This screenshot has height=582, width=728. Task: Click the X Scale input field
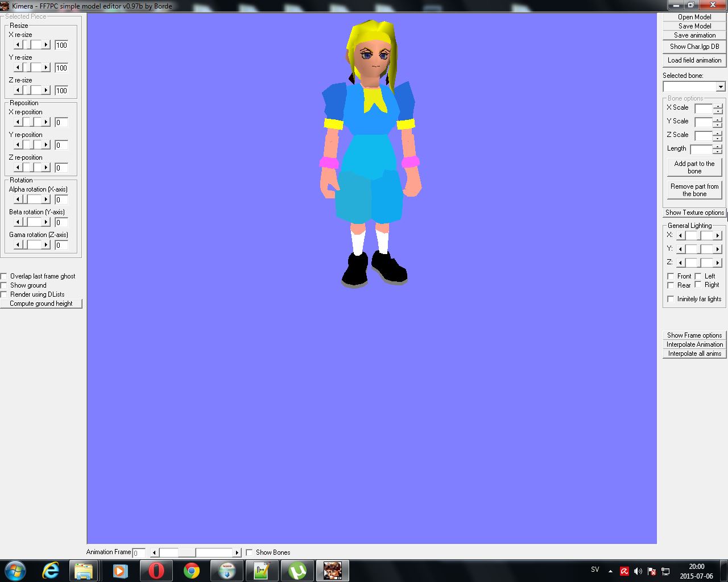pos(704,109)
